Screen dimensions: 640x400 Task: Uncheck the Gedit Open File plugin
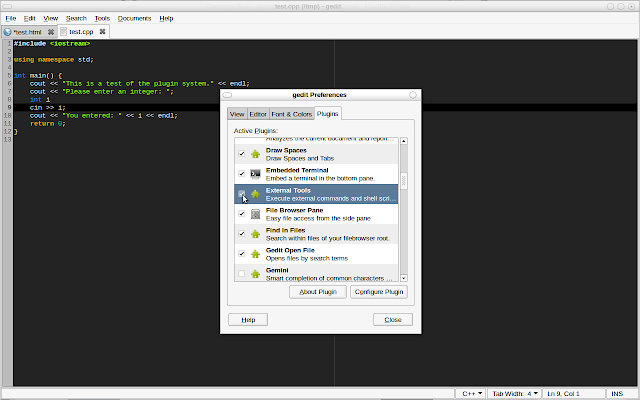(x=242, y=254)
